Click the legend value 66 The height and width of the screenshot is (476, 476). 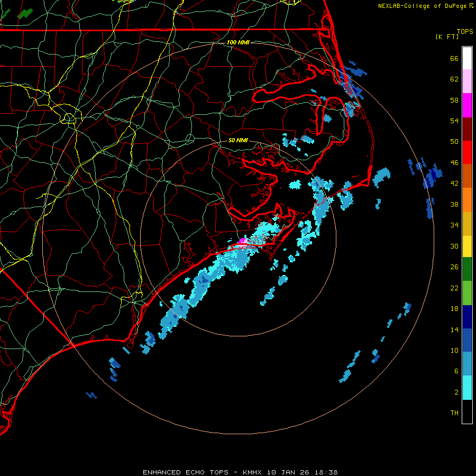click(x=454, y=58)
